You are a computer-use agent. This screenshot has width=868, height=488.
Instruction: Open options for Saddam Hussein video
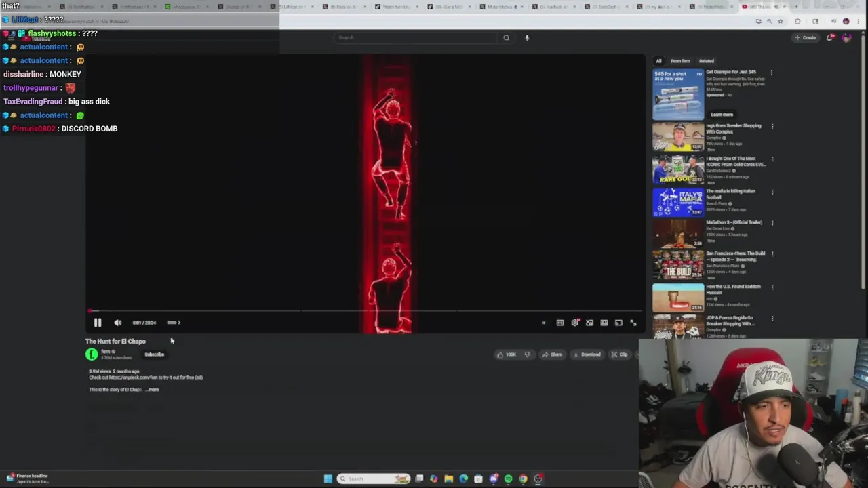point(772,287)
